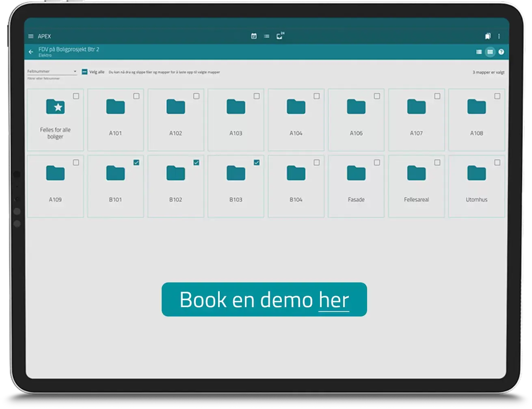
Task: Uncheck the B101 folder checkbox
Action: (x=136, y=162)
